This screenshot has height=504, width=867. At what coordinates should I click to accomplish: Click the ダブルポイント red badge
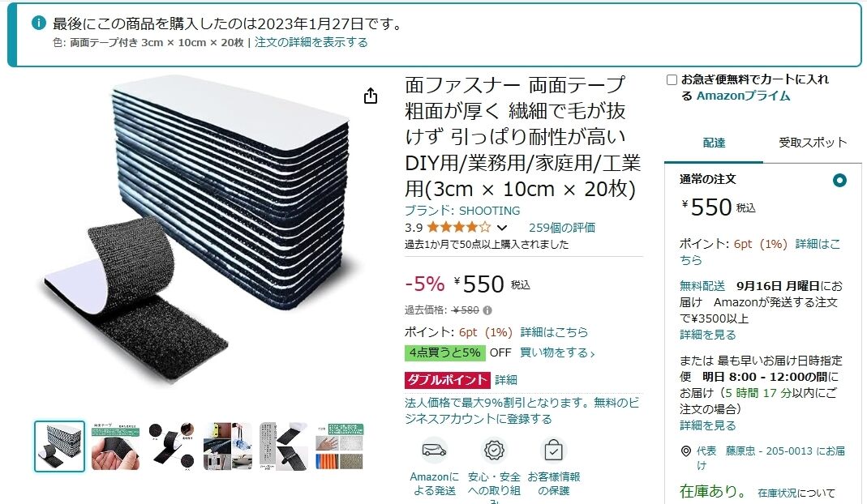coord(448,380)
